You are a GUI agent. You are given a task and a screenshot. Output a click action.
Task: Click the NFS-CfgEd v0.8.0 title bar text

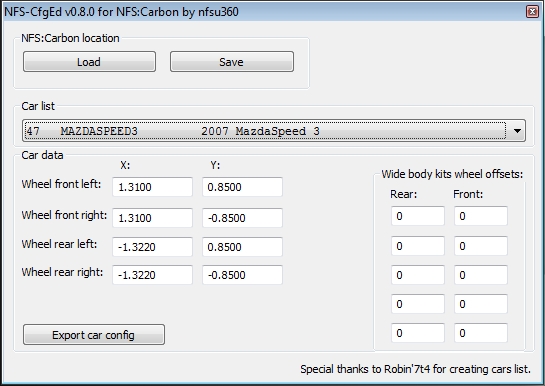121,12
